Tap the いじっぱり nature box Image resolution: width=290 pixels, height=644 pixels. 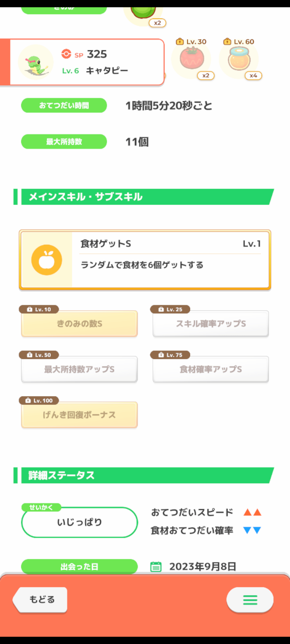pyautogui.click(x=80, y=522)
